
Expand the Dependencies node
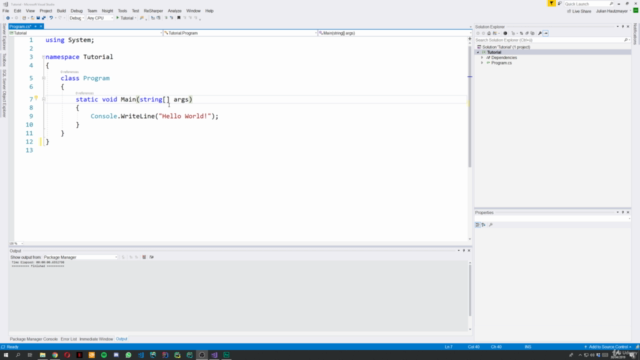482,58
